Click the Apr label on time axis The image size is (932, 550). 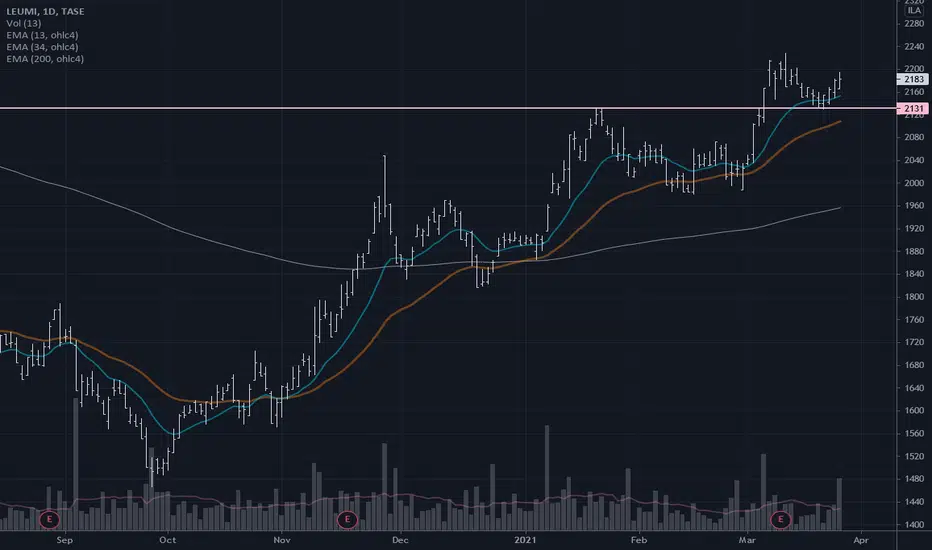[x=861, y=540]
